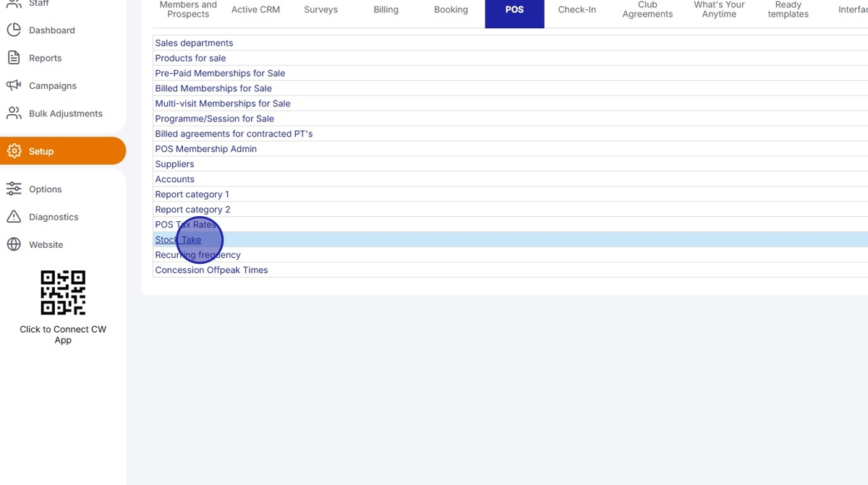This screenshot has height=485, width=868.
Task: Click the Options sliders icon
Action: click(14, 189)
